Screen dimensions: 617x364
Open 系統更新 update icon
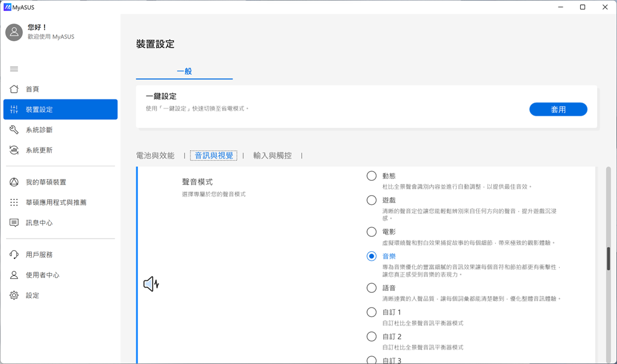pyautogui.click(x=14, y=150)
